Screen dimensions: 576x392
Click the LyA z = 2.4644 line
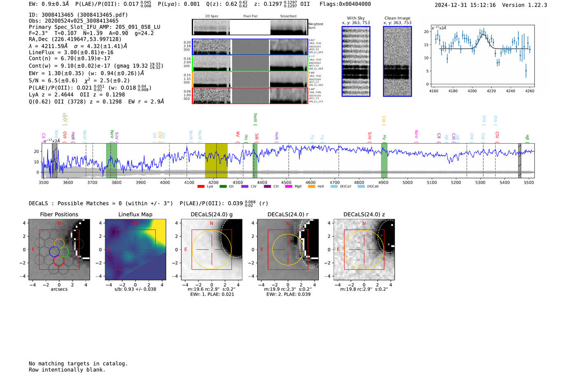click(77, 95)
